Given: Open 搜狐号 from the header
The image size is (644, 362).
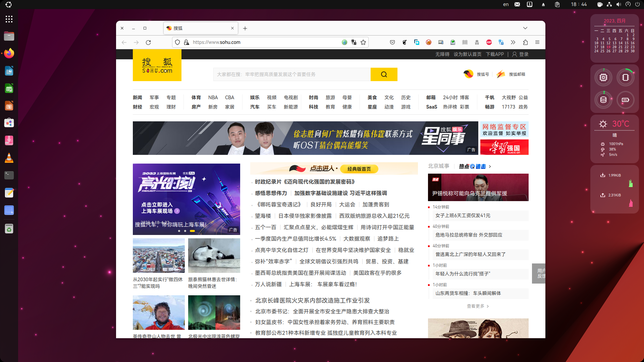Looking at the screenshot, I should coord(476,74).
